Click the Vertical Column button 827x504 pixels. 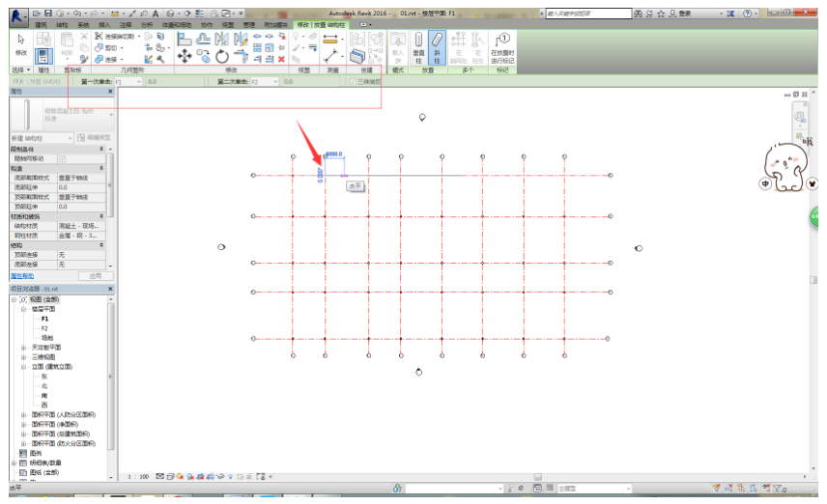pos(418,45)
